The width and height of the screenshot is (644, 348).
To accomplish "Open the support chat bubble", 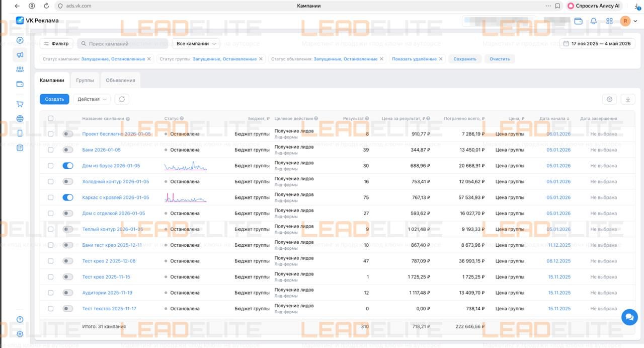I will click(x=629, y=317).
